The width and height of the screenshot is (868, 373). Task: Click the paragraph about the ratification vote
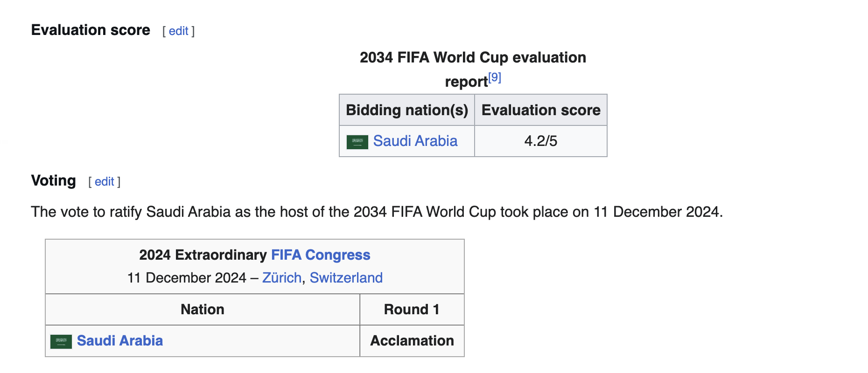(377, 212)
